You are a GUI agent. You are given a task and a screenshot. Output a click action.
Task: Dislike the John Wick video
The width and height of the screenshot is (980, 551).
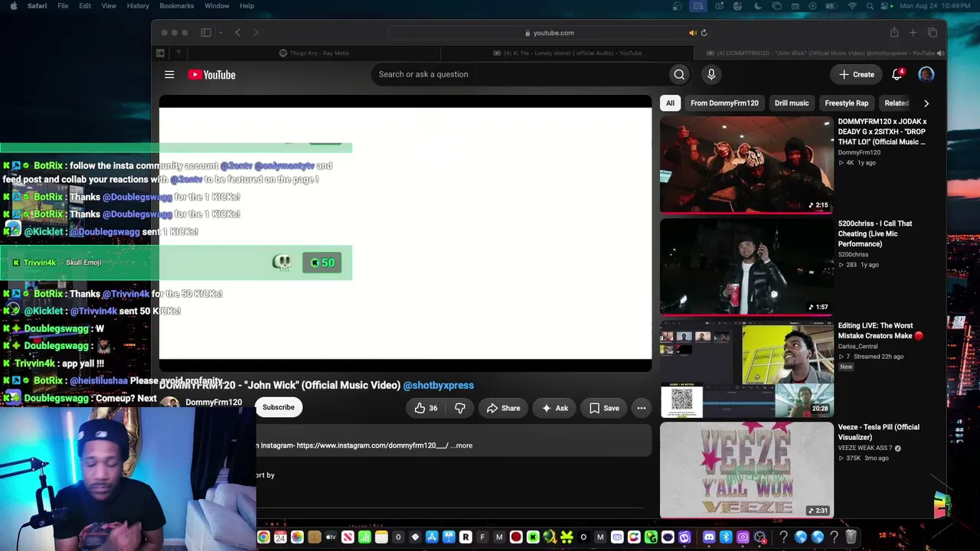(x=459, y=408)
